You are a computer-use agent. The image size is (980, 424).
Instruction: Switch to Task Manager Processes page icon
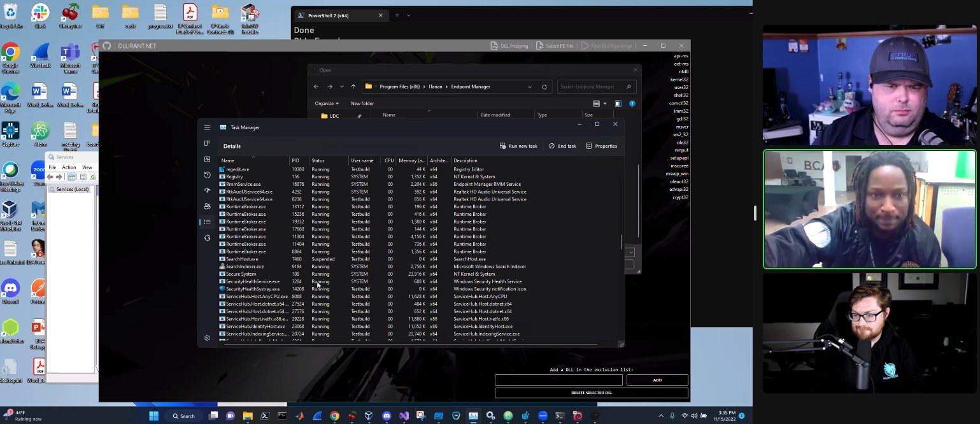click(x=207, y=143)
